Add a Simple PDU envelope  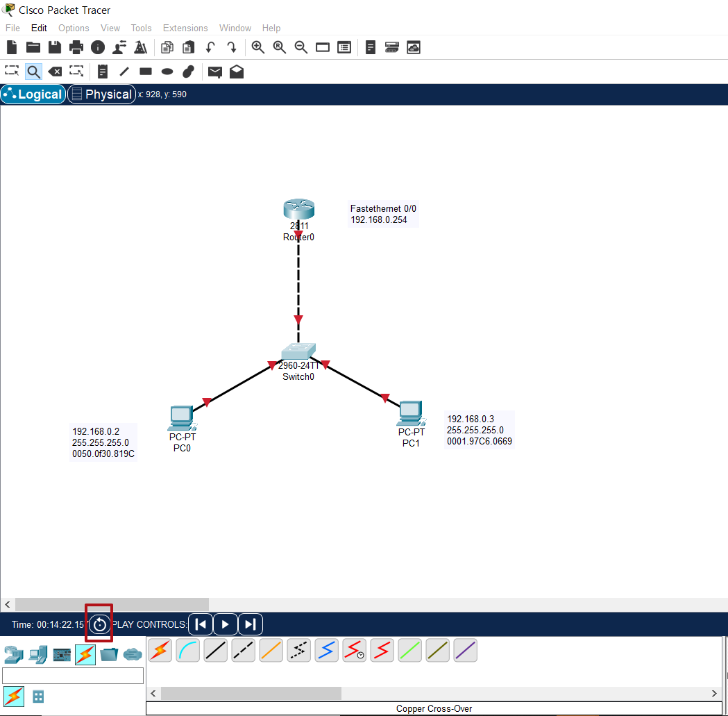215,72
